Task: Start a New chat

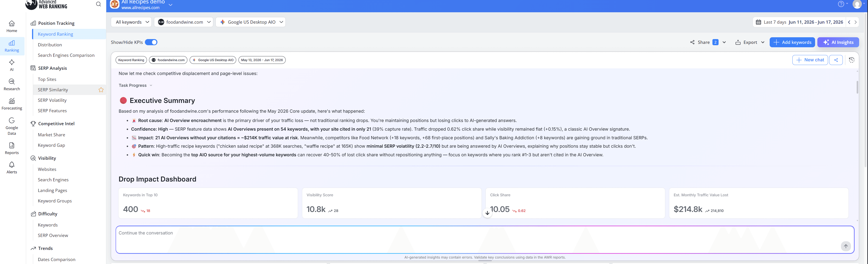Action: pyautogui.click(x=810, y=60)
